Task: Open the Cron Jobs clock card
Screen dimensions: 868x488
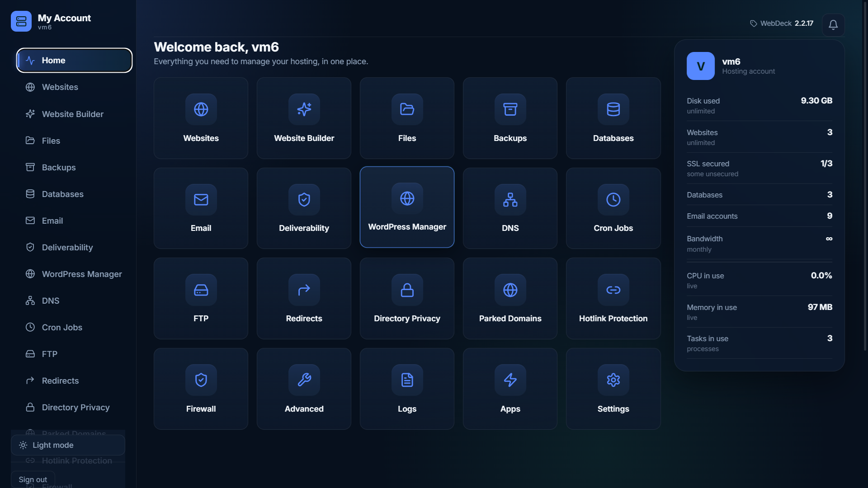Action: (x=613, y=208)
